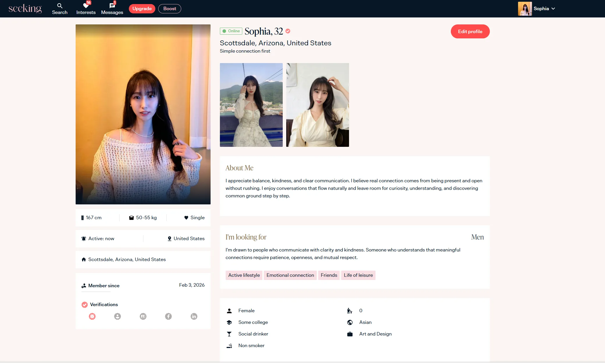Open the large main profile photo
The width and height of the screenshot is (605, 364).
click(x=143, y=114)
